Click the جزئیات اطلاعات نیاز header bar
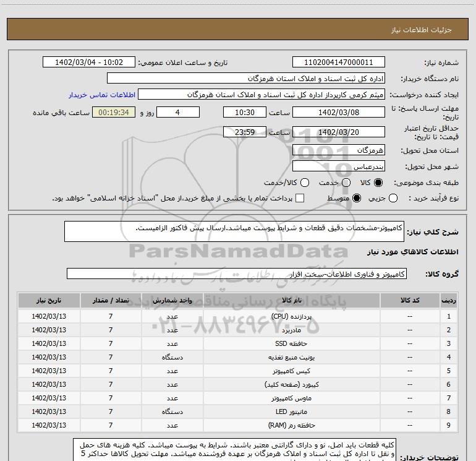This screenshot has width=476, height=461. coord(238,29)
